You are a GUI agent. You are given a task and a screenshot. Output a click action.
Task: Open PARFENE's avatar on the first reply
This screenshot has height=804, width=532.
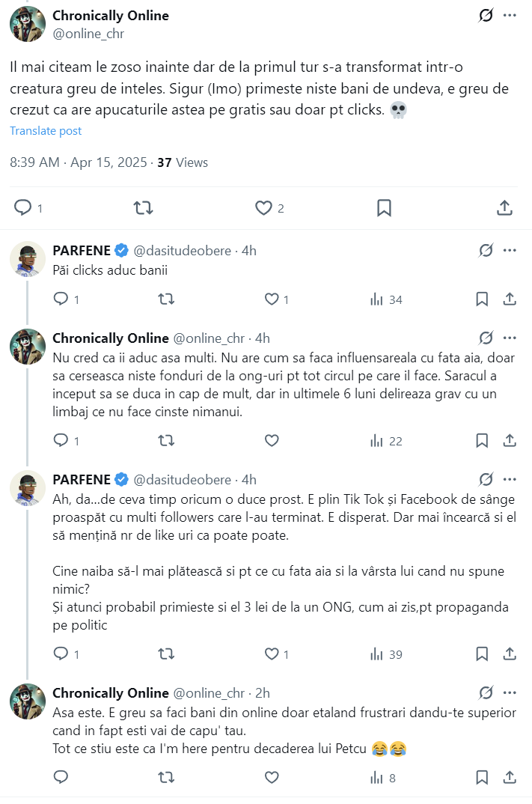pos(28,260)
